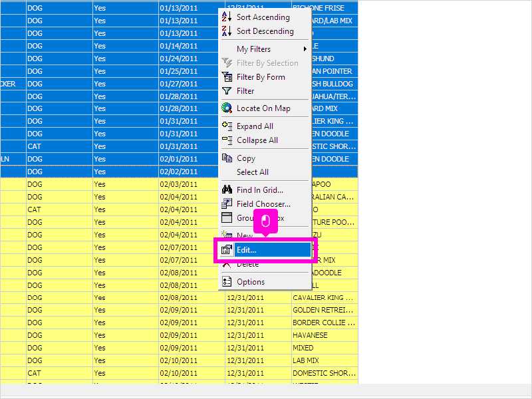Click CAT cell in 02/10/2011 row
Viewport: 532px width, 399px height.
coord(59,373)
